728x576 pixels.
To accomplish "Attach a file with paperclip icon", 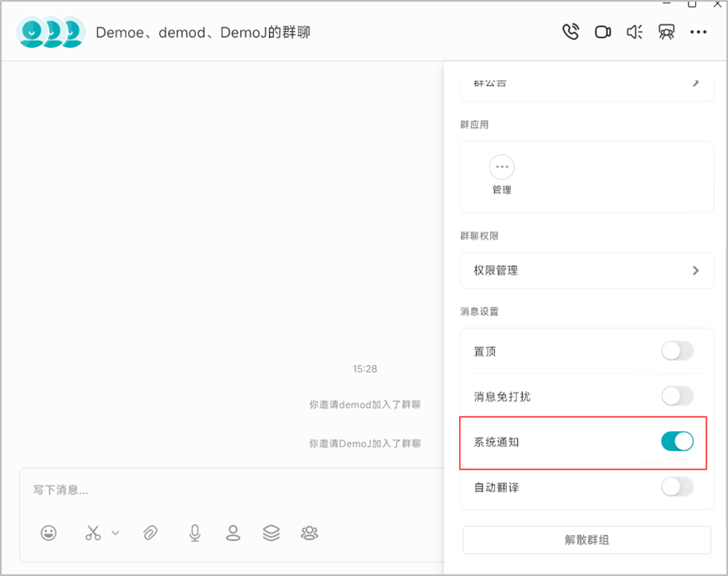I will coord(151,532).
